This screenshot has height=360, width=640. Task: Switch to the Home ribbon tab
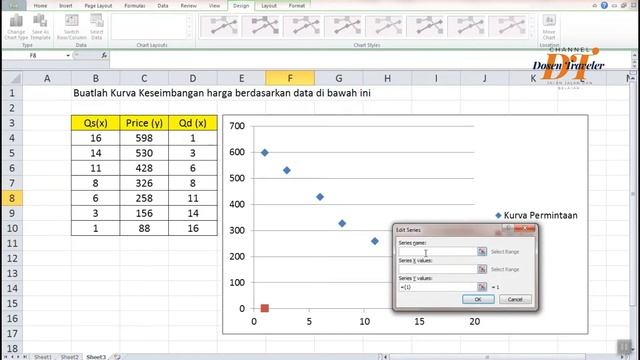(40, 6)
